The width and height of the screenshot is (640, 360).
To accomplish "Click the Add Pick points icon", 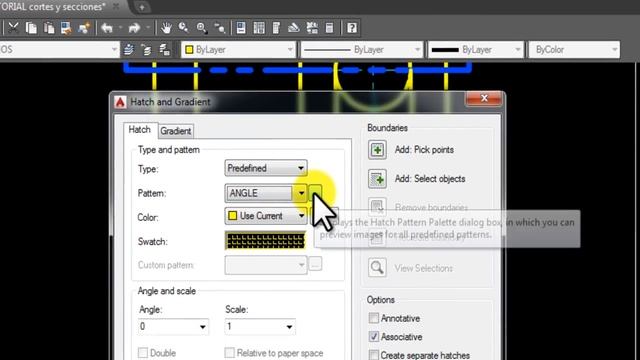I will (x=377, y=150).
